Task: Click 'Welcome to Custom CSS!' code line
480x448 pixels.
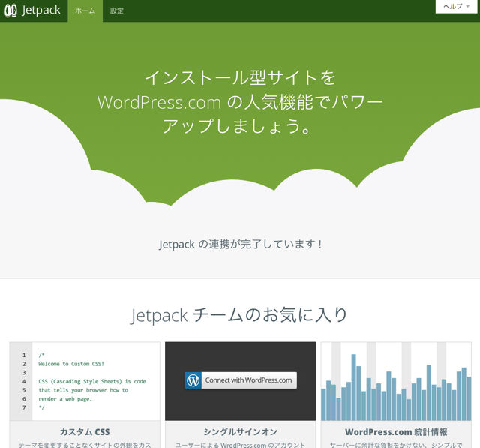Action: point(71,364)
